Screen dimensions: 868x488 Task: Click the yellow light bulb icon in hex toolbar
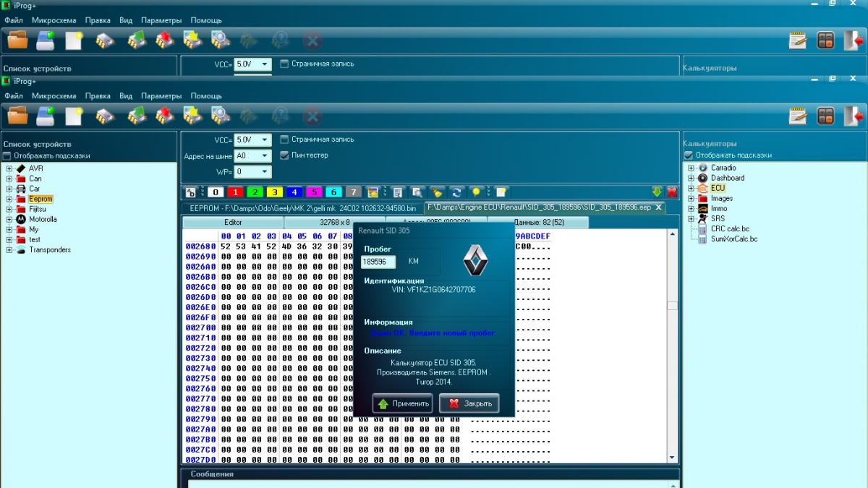point(476,192)
